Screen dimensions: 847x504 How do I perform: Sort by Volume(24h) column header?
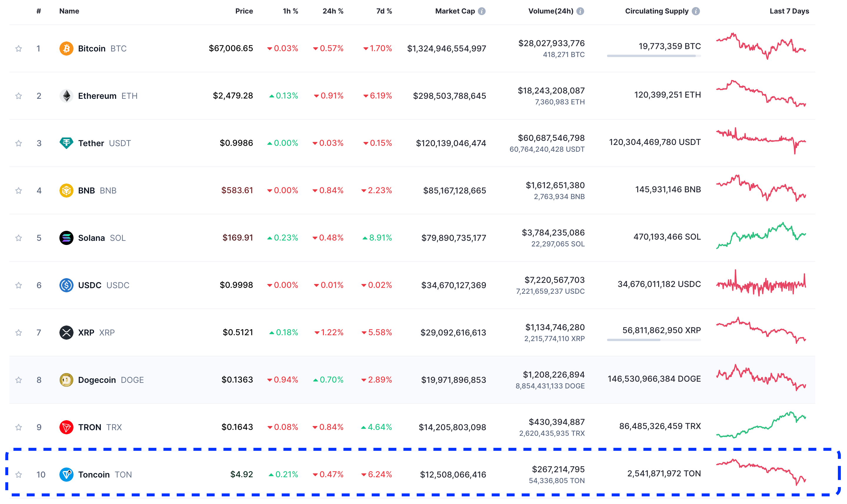[551, 11]
